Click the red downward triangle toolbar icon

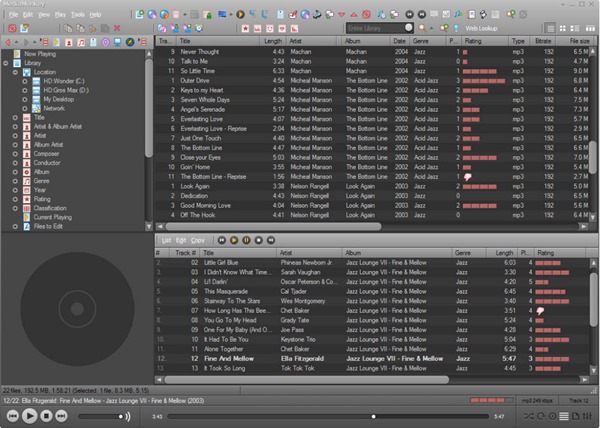coord(342,15)
